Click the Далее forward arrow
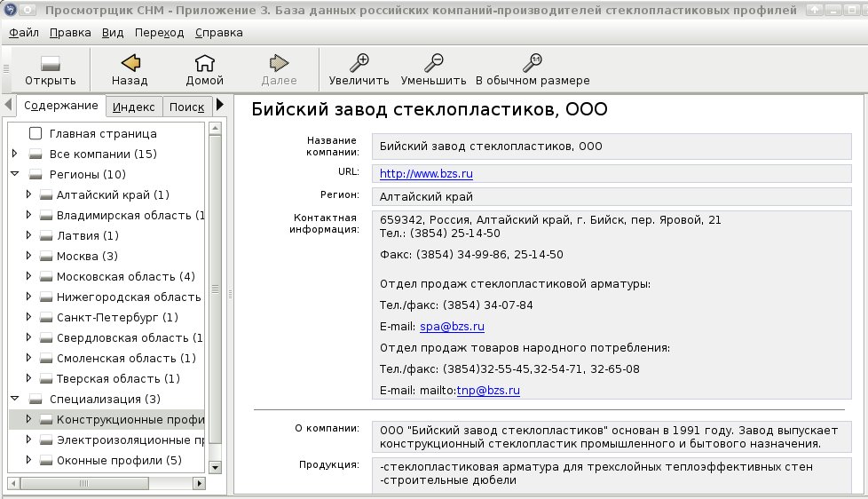Viewport: 868px width, 499px height. click(x=279, y=62)
